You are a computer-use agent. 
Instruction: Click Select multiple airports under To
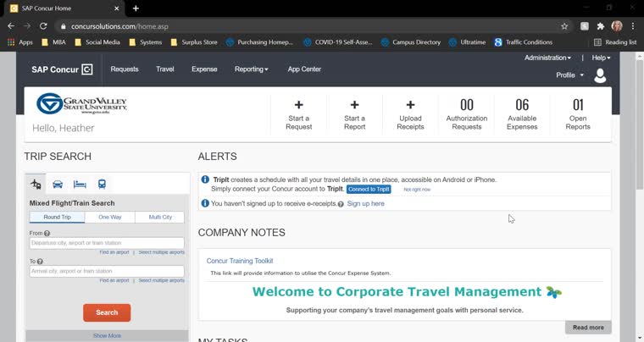161,280
